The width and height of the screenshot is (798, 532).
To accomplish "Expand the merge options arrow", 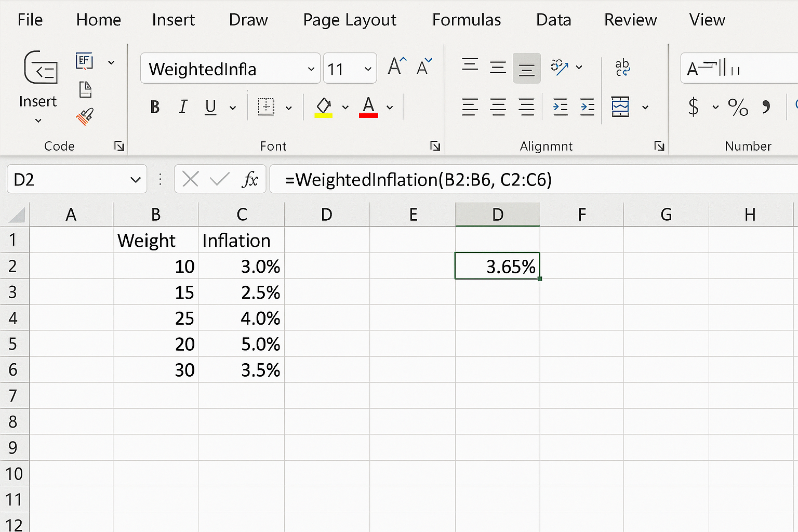I will click(645, 108).
